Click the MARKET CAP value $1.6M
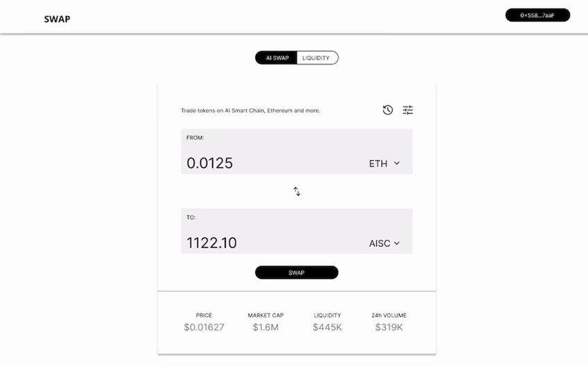The image size is (588, 366). click(266, 327)
